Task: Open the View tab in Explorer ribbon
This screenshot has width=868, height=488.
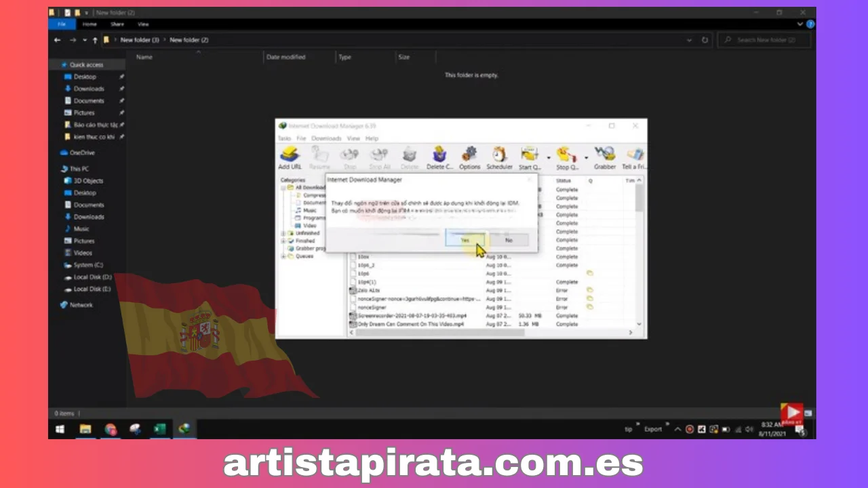Action: pyautogui.click(x=143, y=24)
